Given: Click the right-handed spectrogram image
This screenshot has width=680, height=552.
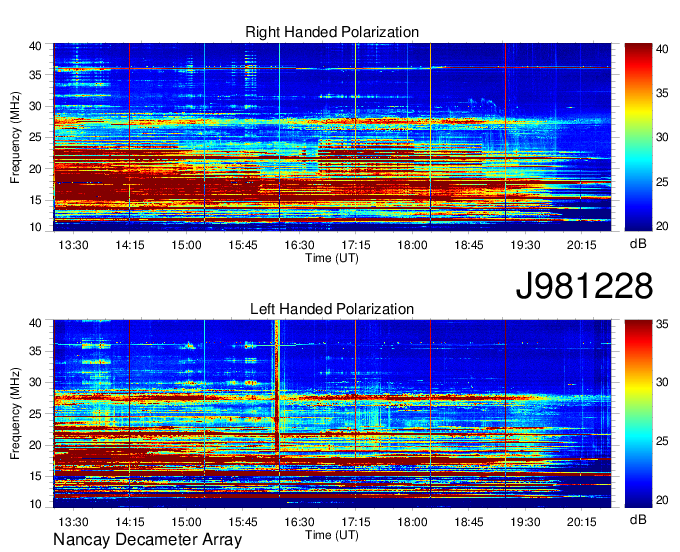Looking at the screenshot, I should coord(332,137).
